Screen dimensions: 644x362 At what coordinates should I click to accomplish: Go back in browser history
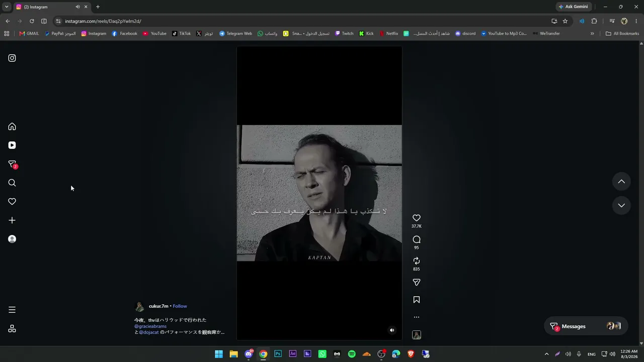[8, 21]
